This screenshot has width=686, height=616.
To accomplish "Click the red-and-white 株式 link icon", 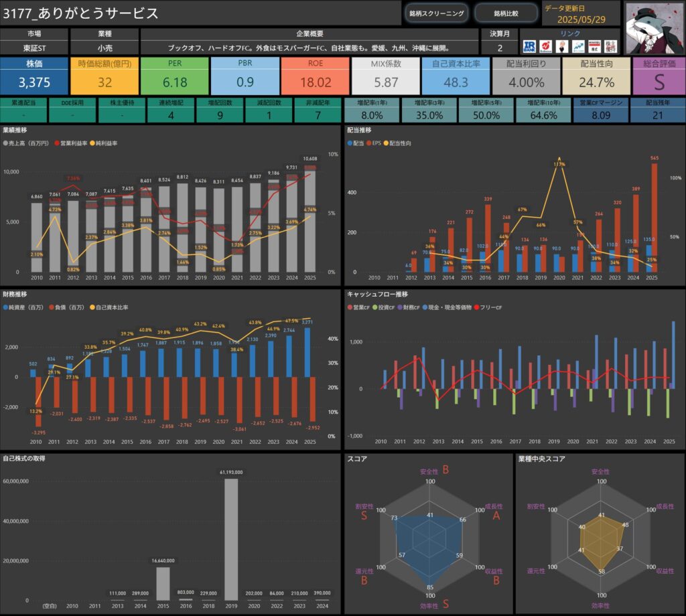I will coord(594,46).
